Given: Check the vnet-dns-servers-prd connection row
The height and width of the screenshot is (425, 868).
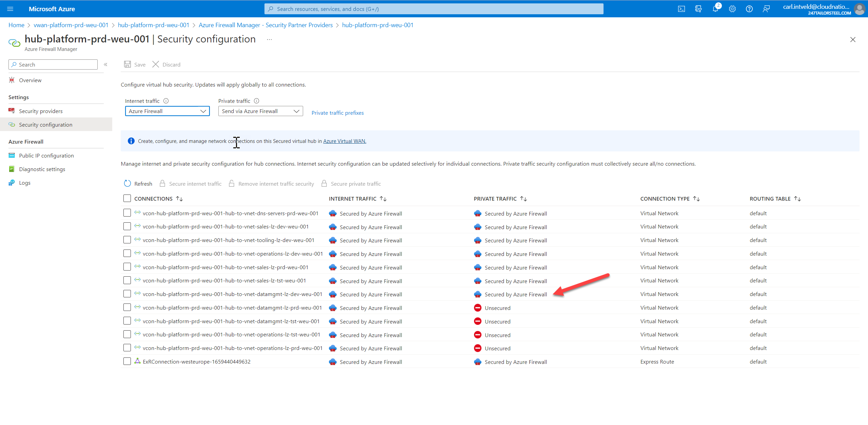Looking at the screenshot, I should click(x=127, y=213).
